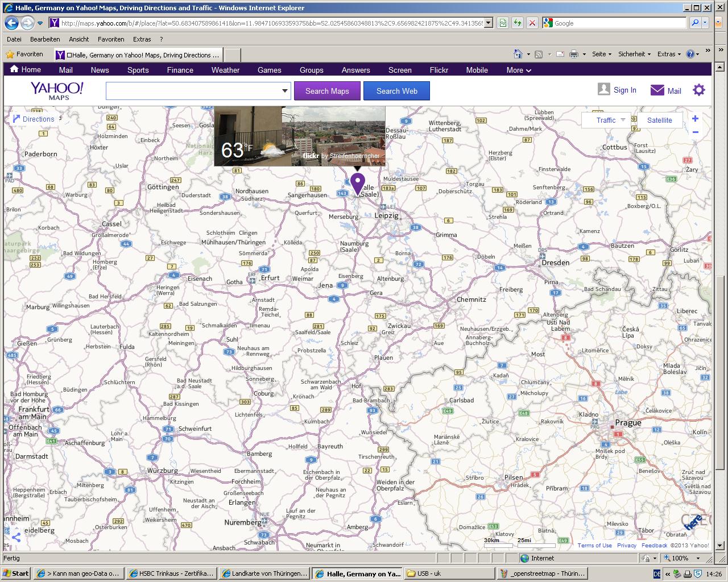Open the Favoriten menu in menu bar
Screen dimensions: 728x582
pyautogui.click(x=111, y=39)
